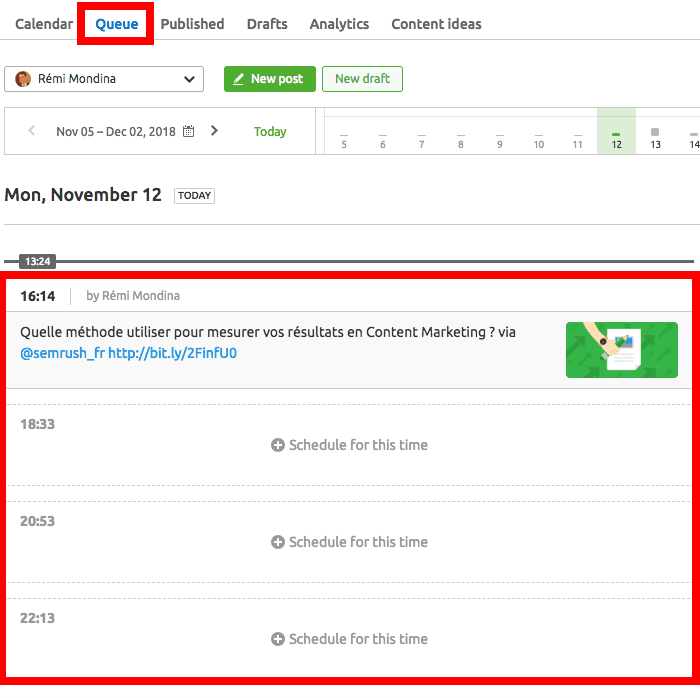The width and height of the screenshot is (700, 698).
Task: Open the @semrush_fr mention link
Action: tap(62, 353)
